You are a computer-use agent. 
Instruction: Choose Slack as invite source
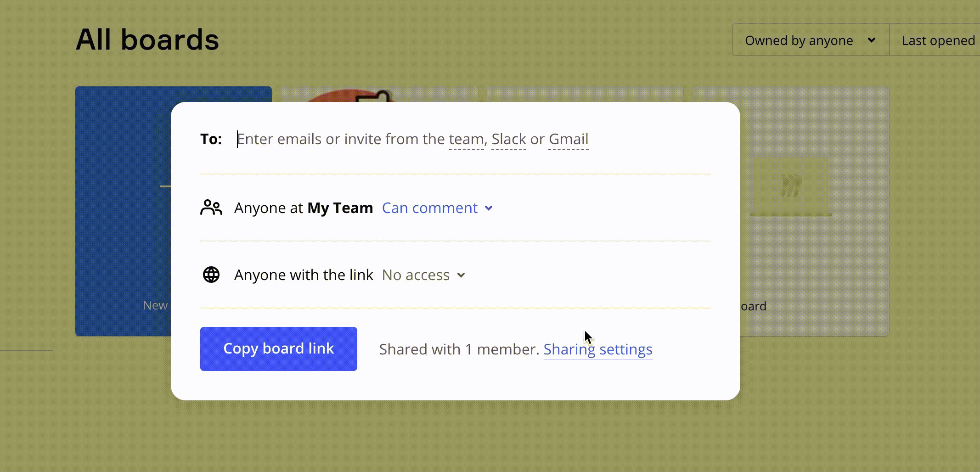tap(508, 139)
